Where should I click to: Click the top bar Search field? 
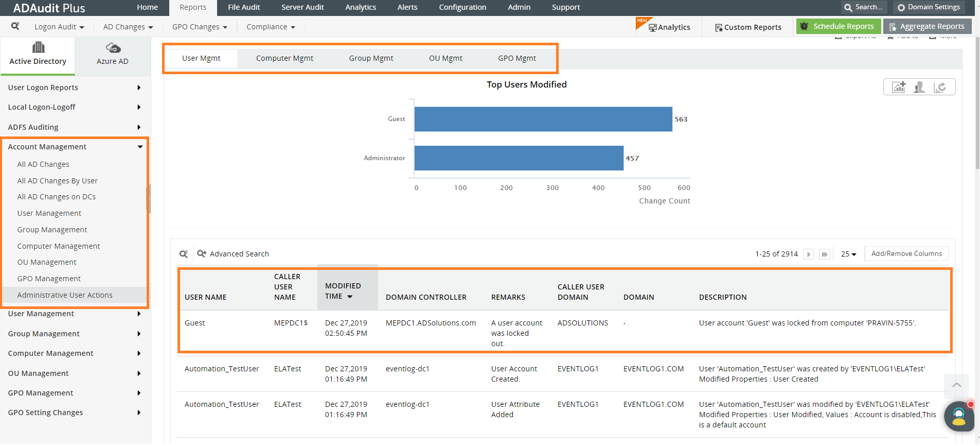tap(864, 7)
